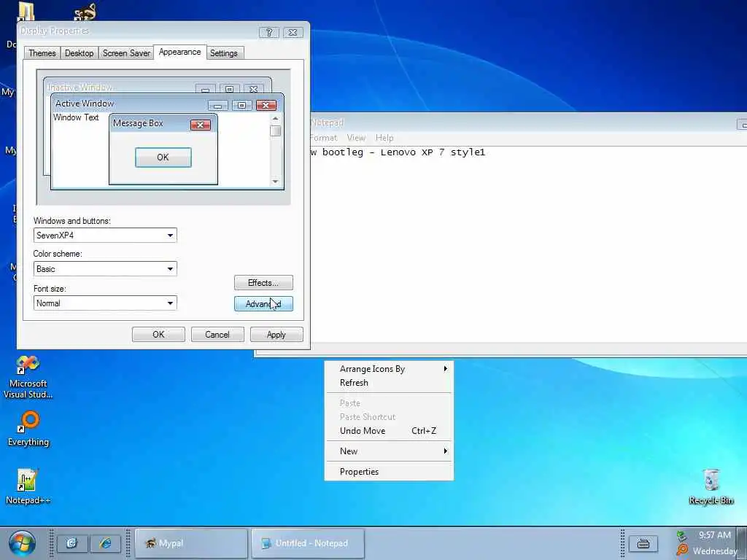
Task: Select the Everything search desktop icon
Action: (28, 429)
